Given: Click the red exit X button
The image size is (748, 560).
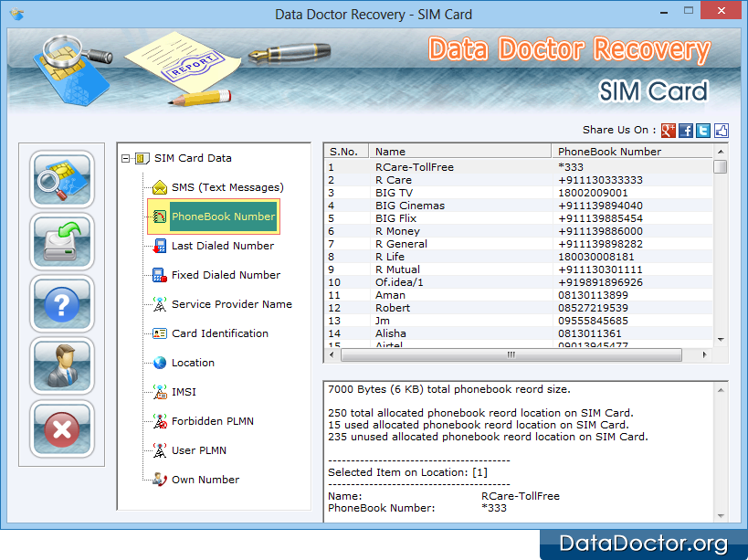Looking at the screenshot, I should pos(61,428).
